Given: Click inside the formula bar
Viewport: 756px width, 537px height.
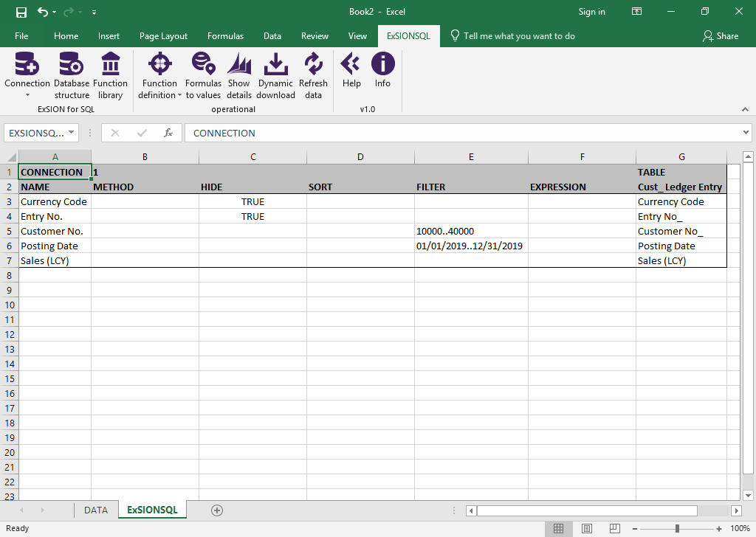Looking at the screenshot, I should click(x=463, y=133).
